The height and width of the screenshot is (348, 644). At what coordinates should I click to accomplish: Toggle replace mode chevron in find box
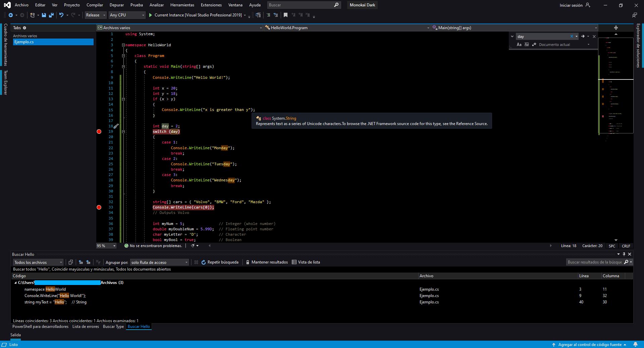tap(512, 37)
